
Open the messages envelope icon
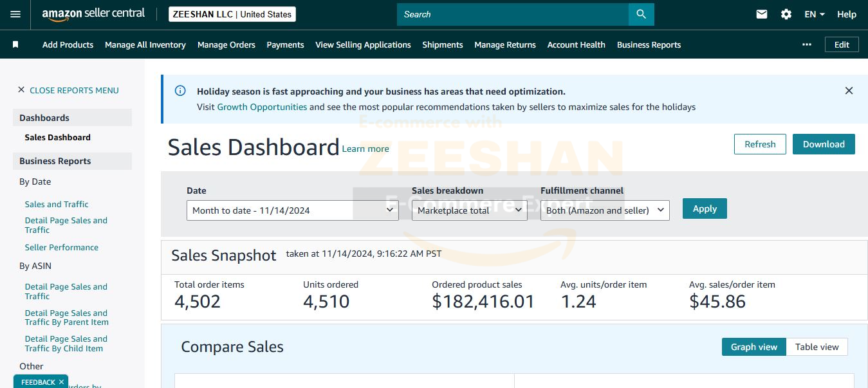(762, 14)
